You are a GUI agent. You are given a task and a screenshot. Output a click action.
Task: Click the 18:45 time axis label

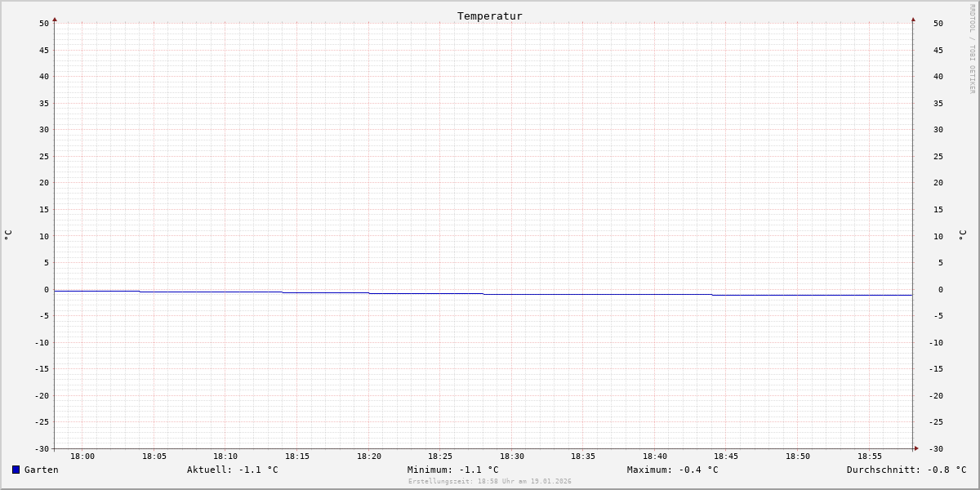click(x=726, y=456)
